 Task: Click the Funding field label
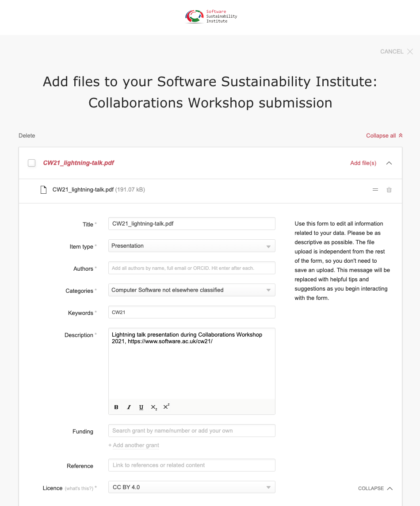pyautogui.click(x=83, y=431)
